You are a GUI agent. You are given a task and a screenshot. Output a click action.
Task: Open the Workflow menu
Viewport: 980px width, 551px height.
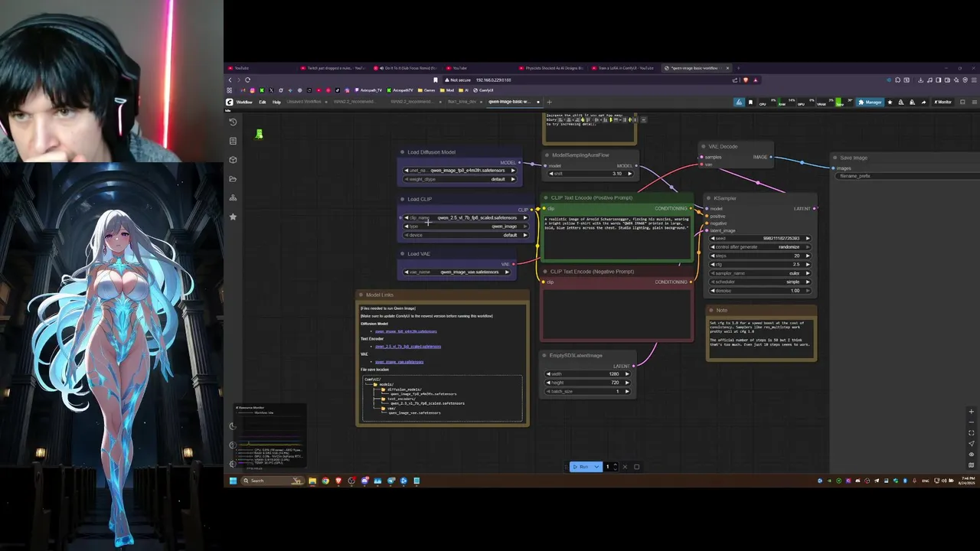244,102
